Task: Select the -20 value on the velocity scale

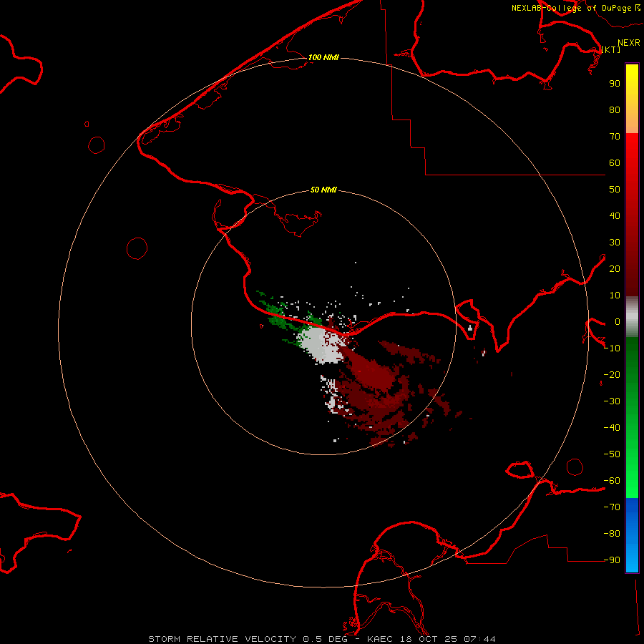Action: click(x=612, y=375)
